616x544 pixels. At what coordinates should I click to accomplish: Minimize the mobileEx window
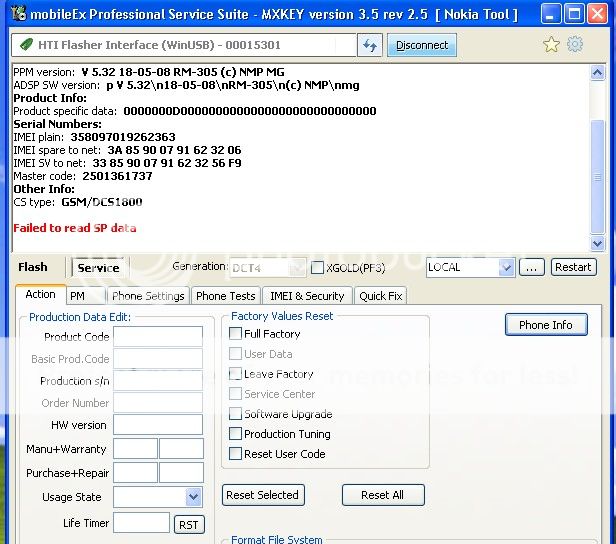point(550,14)
